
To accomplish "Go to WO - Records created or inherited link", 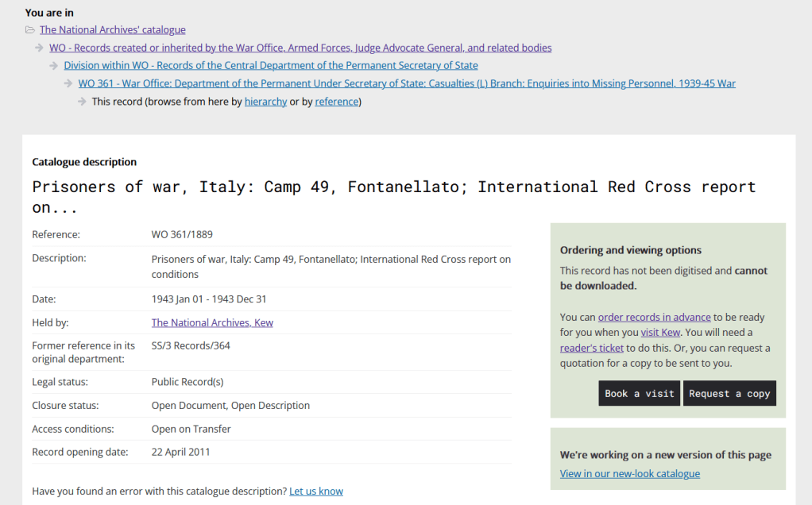I will click(x=300, y=48).
